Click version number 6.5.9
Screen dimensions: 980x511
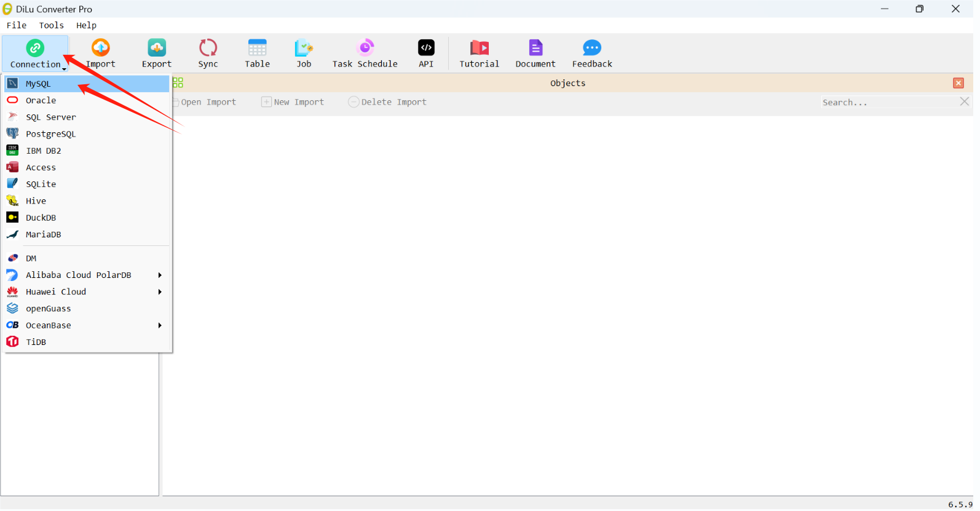960,504
